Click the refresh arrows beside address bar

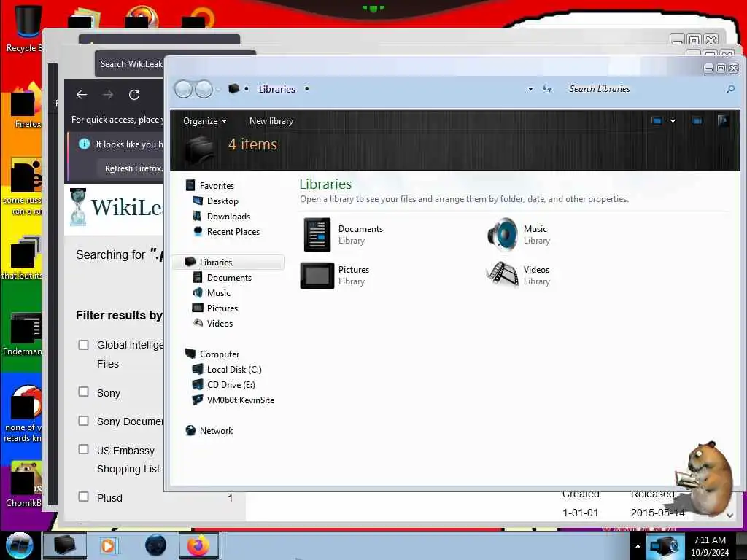(547, 89)
